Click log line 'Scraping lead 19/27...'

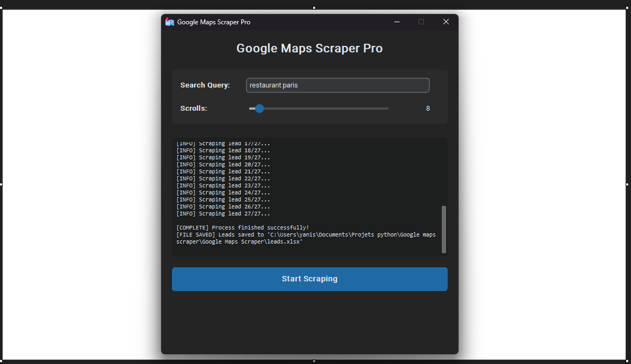pos(223,158)
